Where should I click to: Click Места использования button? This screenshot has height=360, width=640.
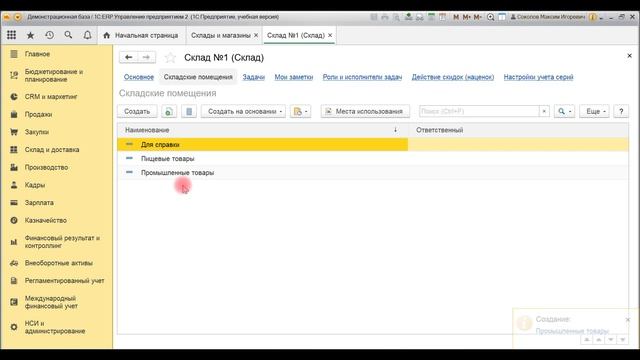click(365, 111)
